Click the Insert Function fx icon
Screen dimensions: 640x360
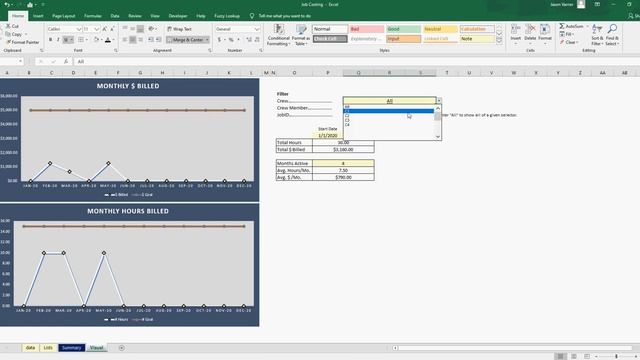66,61
